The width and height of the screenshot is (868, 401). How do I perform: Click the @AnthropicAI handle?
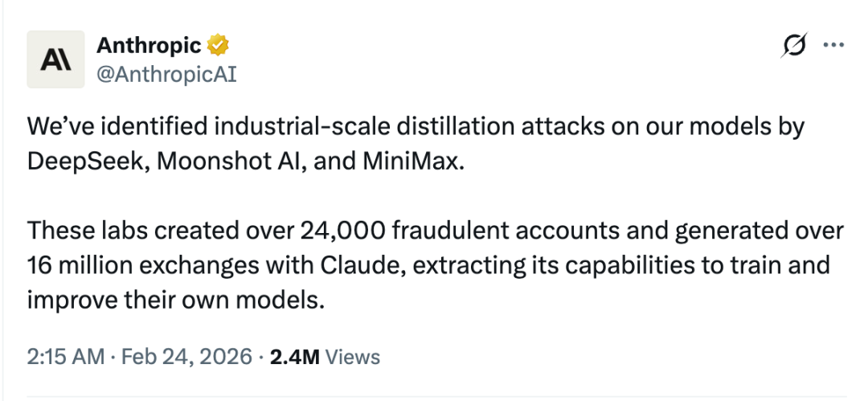point(166,74)
